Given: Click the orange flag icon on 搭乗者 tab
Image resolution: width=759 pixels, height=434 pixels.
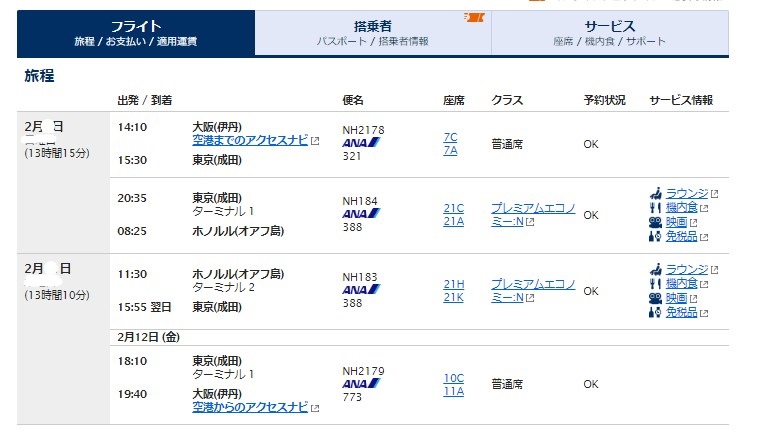Looking at the screenshot, I should tap(474, 17).
